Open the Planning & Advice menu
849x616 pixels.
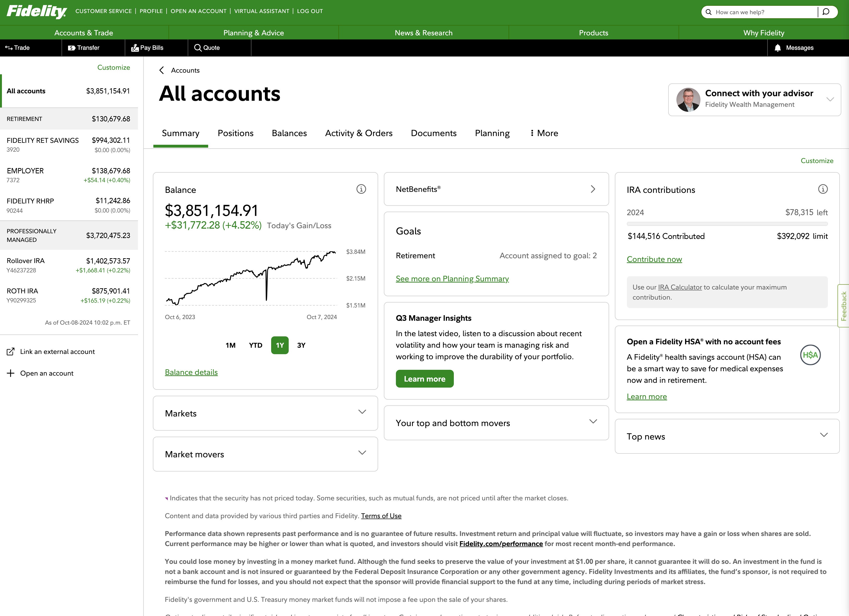pyautogui.click(x=253, y=33)
